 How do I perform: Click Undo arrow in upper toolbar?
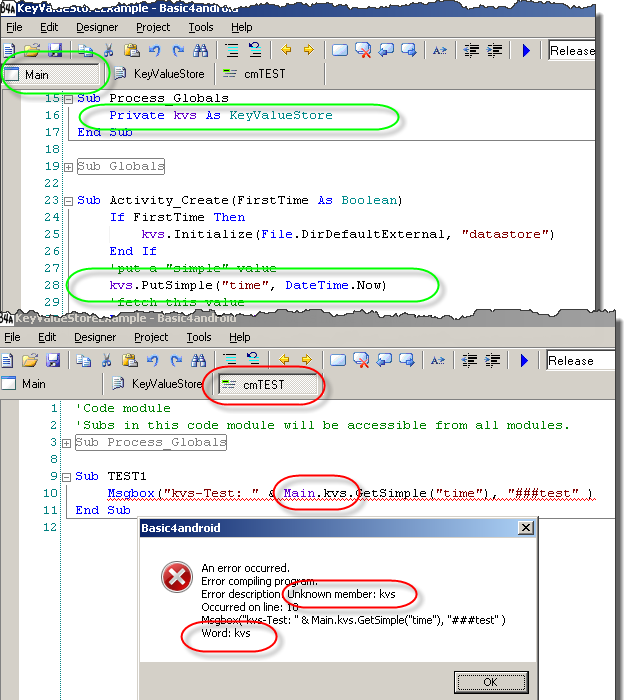[x=154, y=50]
